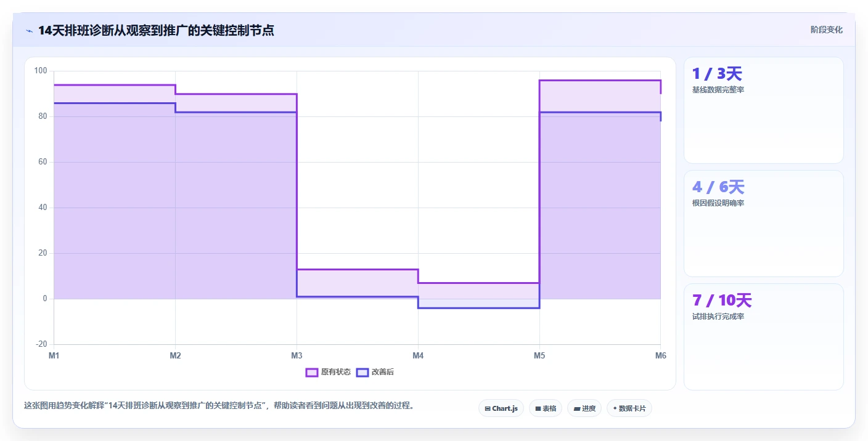Image resolution: width=868 pixels, height=441 pixels.
Task: Click the M4 x-axis label
Action: coord(418,355)
